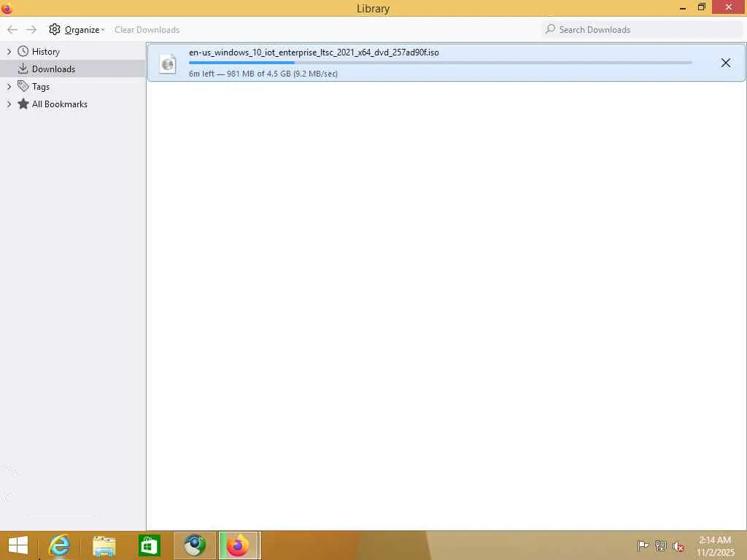
Task: Focus the Search Downloads field
Action: (x=642, y=29)
